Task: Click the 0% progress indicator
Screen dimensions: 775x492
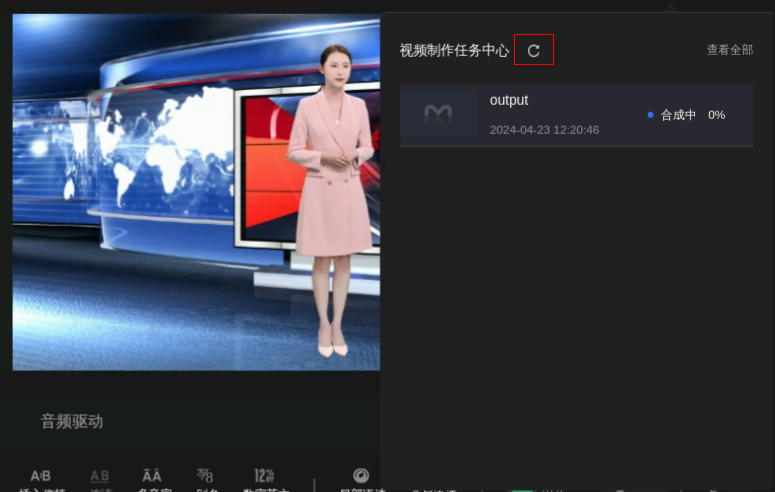Action: [x=716, y=115]
